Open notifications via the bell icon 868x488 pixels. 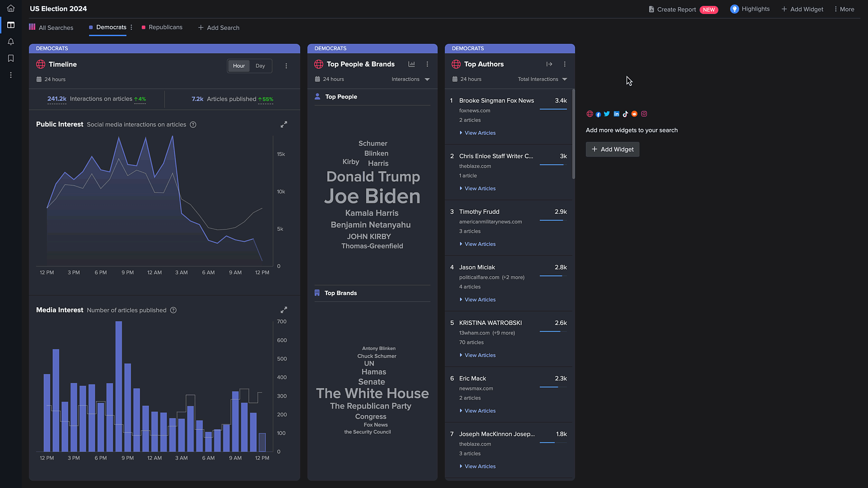10,42
